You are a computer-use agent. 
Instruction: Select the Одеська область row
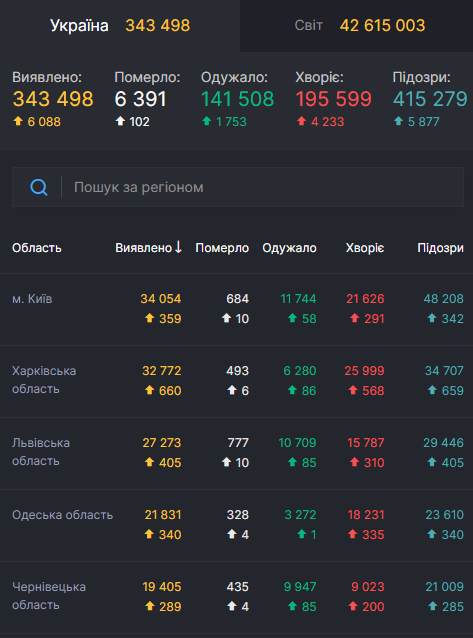click(x=236, y=525)
